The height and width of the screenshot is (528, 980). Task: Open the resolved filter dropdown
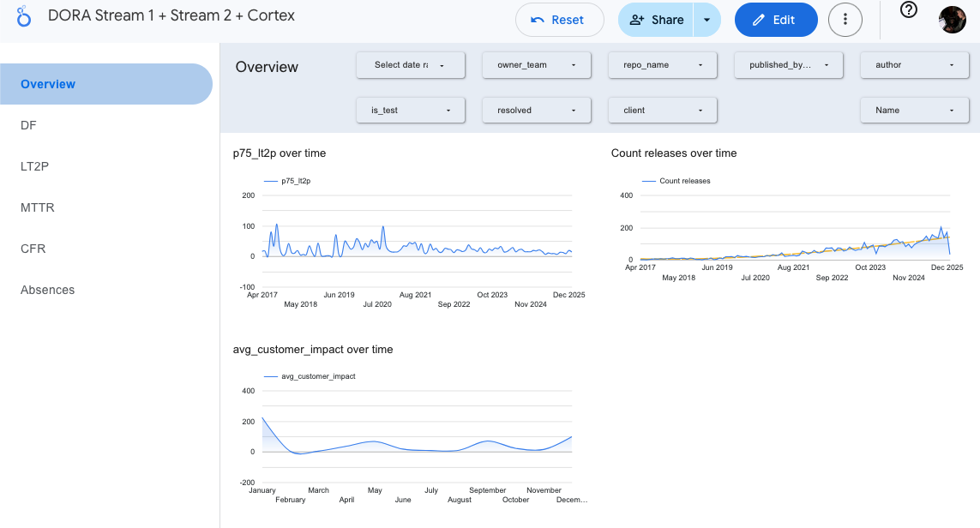click(x=536, y=110)
